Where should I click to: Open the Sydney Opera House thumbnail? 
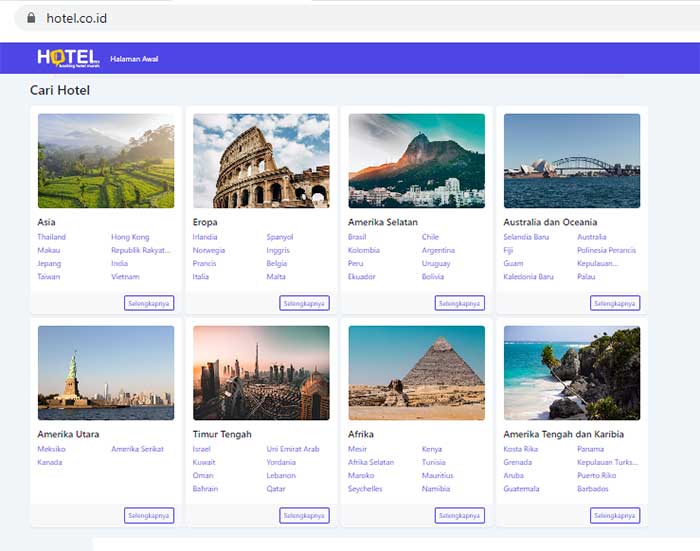(572, 161)
